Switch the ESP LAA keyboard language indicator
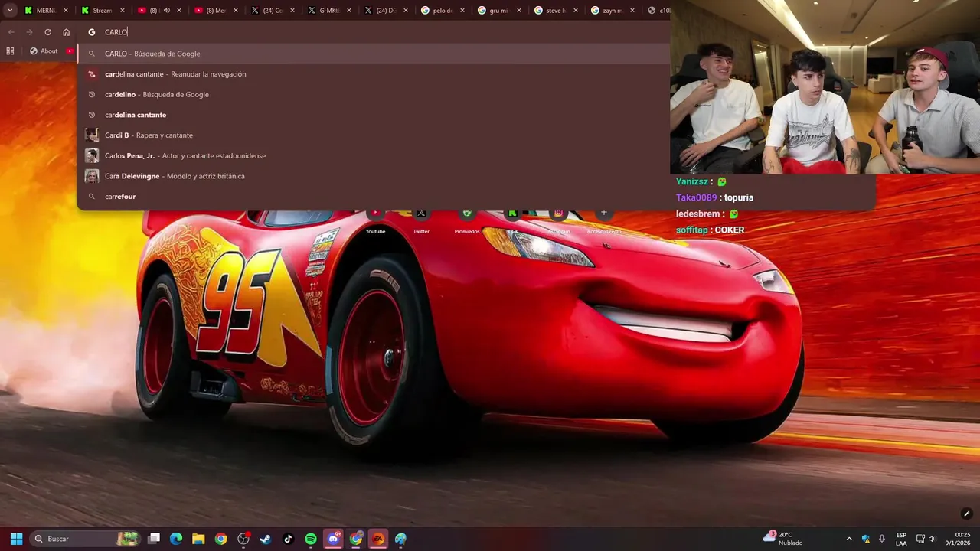 point(902,539)
